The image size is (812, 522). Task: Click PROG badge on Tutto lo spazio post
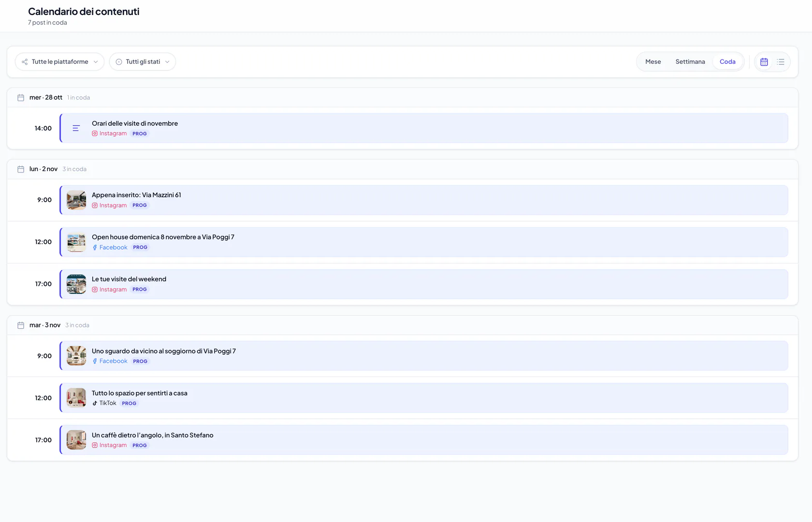(129, 404)
